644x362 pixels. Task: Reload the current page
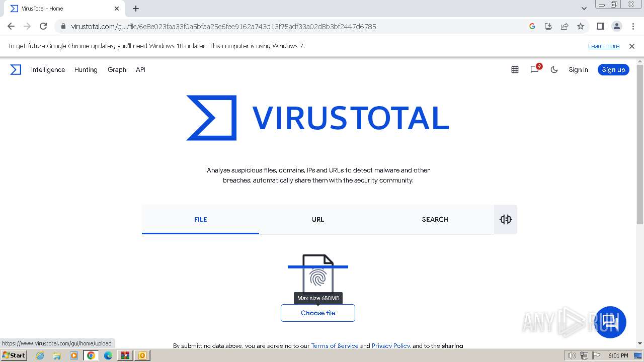[x=43, y=26]
